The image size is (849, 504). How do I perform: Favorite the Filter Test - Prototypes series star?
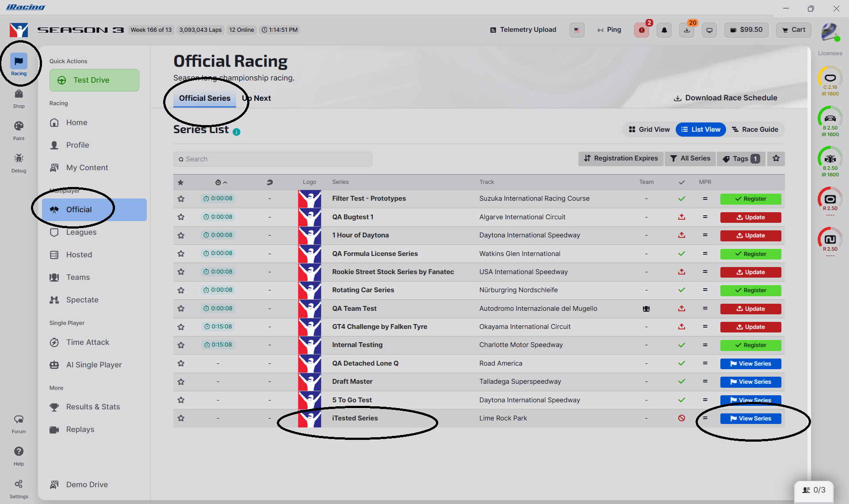point(181,199)
